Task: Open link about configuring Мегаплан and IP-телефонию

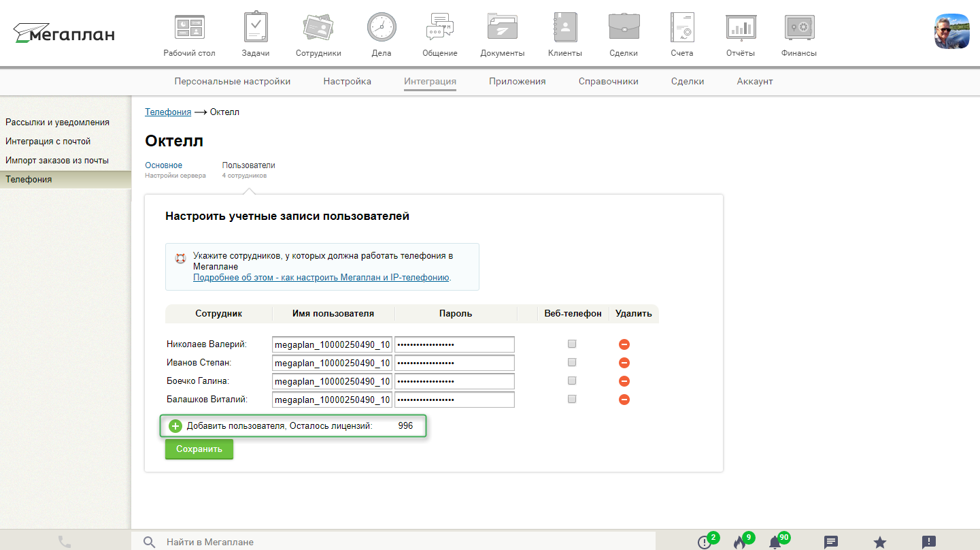Action: pyautogui.click(x=322, y=278)
